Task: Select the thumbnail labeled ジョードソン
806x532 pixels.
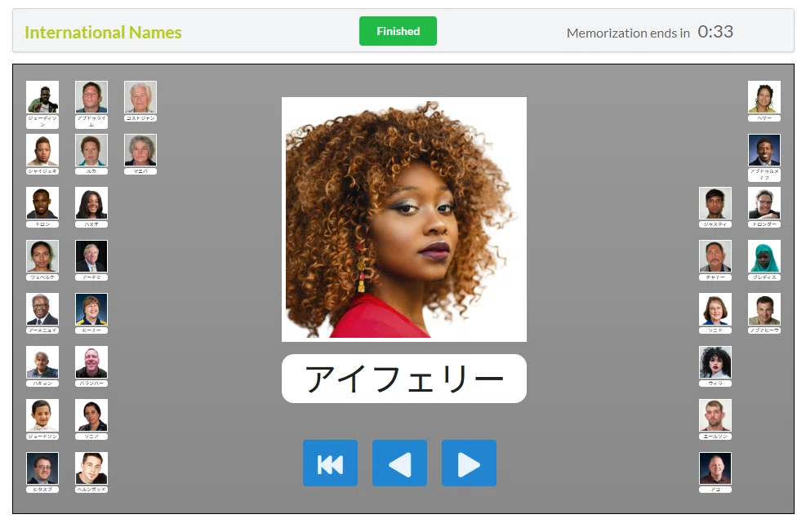Action: click(42, 415)
